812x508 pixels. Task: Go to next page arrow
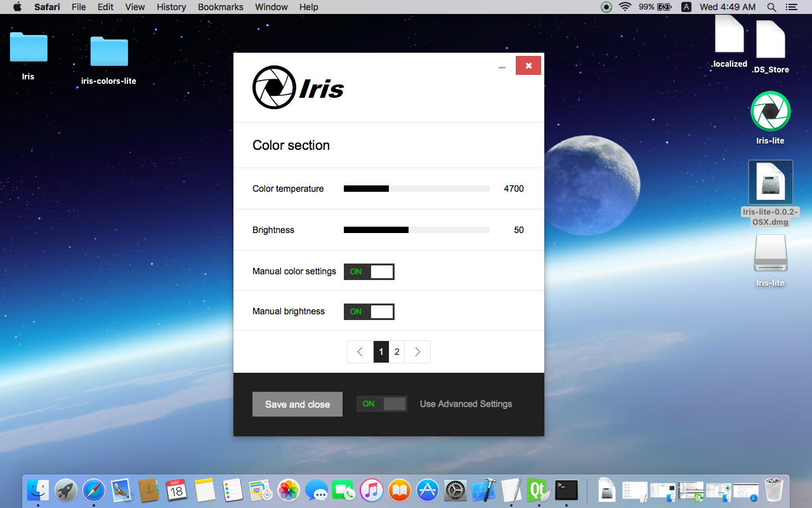coord(417,352)
